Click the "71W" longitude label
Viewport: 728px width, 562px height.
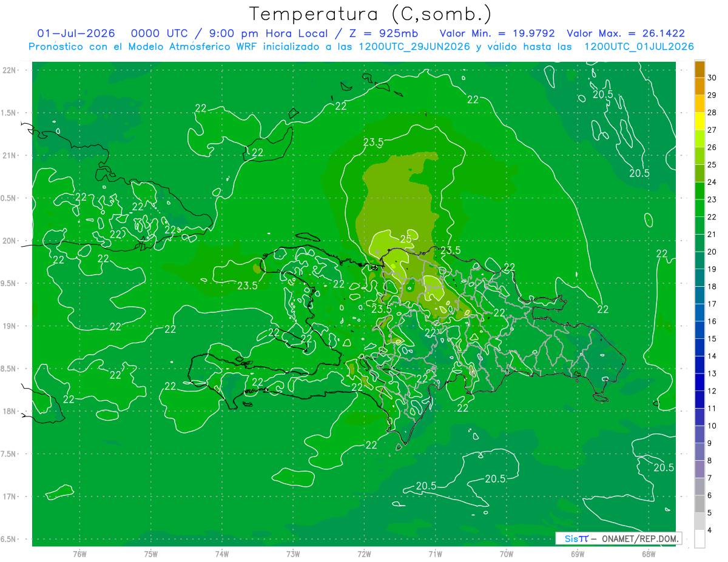(435, 555)
